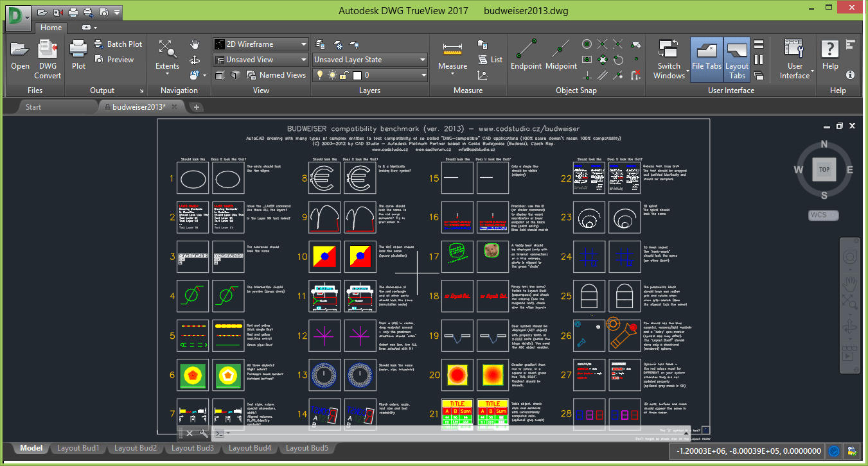868x466 pixels.
Task: Launch DWG Convert from Files panel
Action: coord(48,59)
